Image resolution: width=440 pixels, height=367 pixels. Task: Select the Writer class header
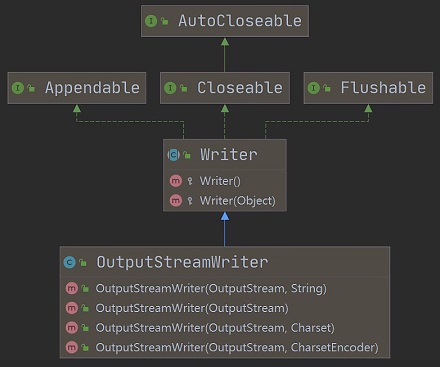pos(225,155)
